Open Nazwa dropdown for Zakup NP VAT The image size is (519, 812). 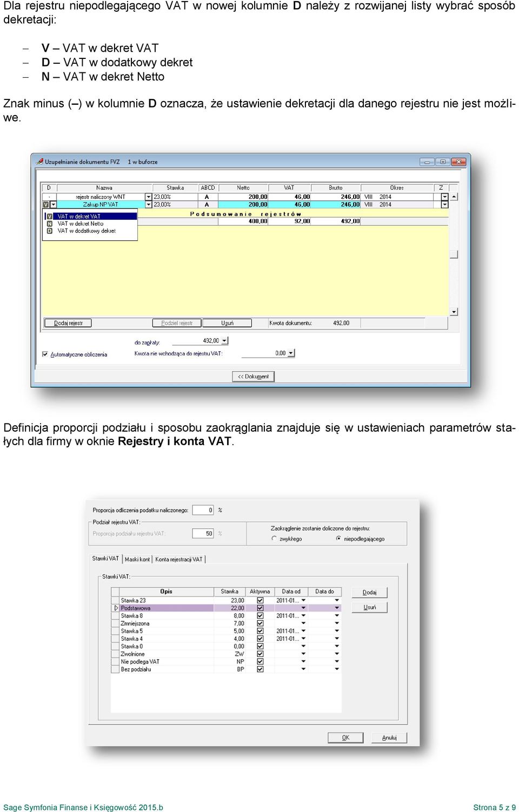[149, 205]
